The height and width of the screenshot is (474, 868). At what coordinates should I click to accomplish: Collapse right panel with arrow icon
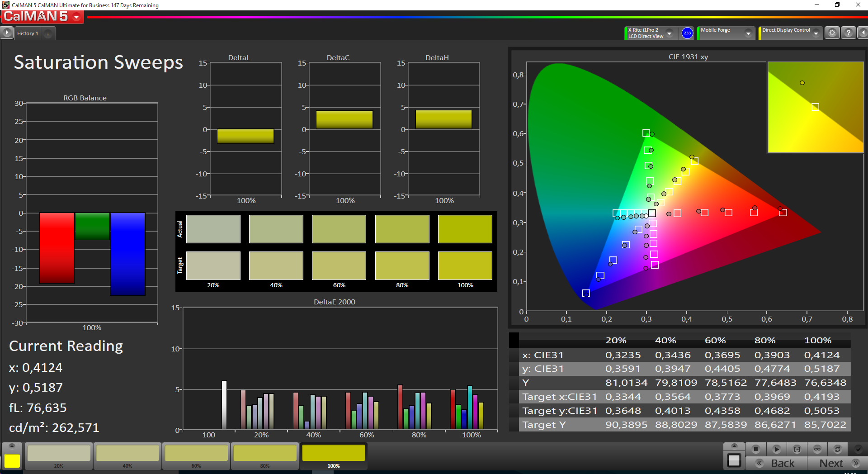pos(863,33)
